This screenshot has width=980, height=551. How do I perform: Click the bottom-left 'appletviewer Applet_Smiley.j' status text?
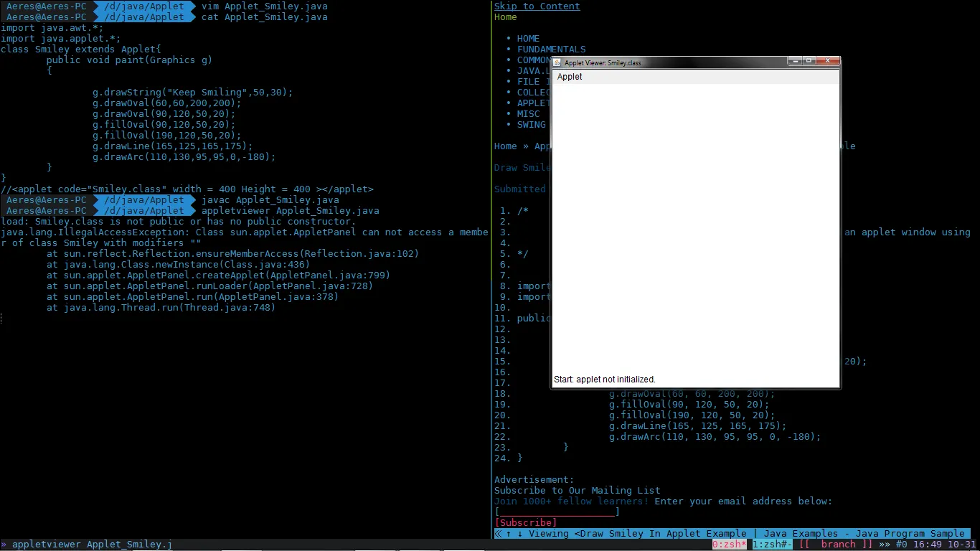pos(92,545)
